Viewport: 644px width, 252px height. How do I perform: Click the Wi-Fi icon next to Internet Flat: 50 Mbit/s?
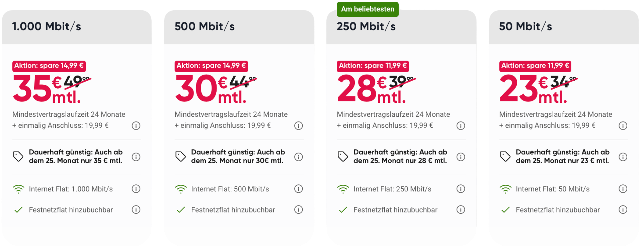click(505, 189)
